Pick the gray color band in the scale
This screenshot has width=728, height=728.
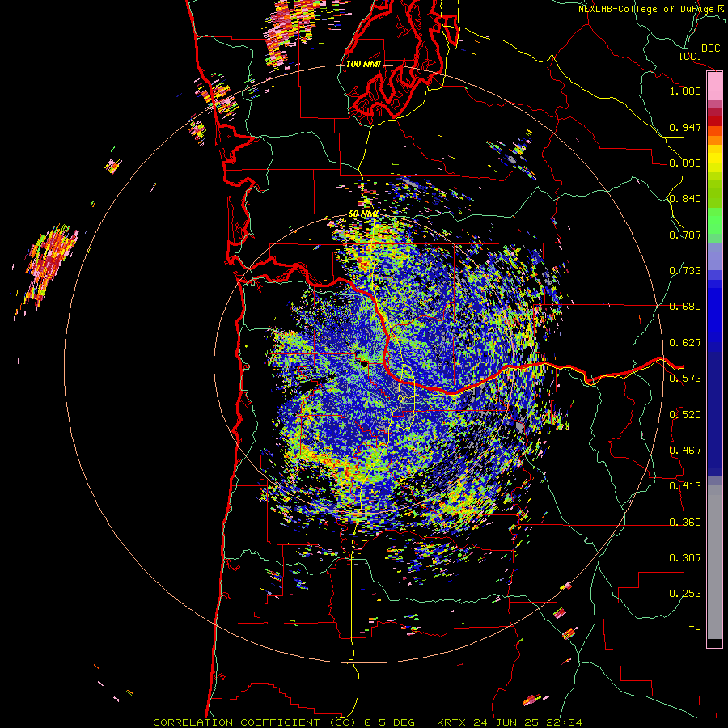pos(714,562)
